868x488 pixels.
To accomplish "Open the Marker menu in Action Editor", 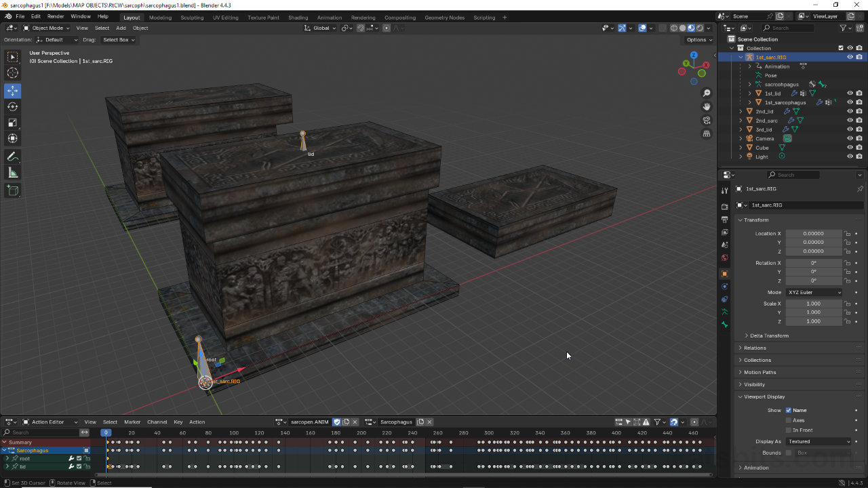I will 132,422.
